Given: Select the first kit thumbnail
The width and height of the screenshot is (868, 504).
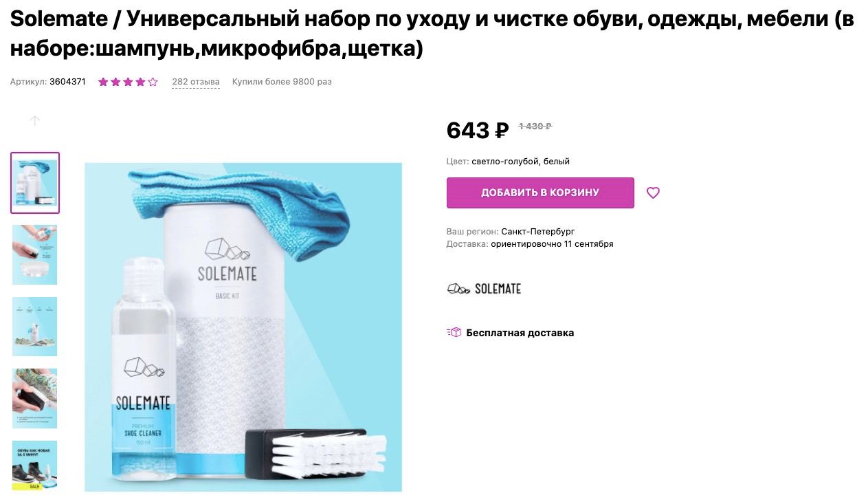Looking at the screenshot, I should click(x=35, y=183).
